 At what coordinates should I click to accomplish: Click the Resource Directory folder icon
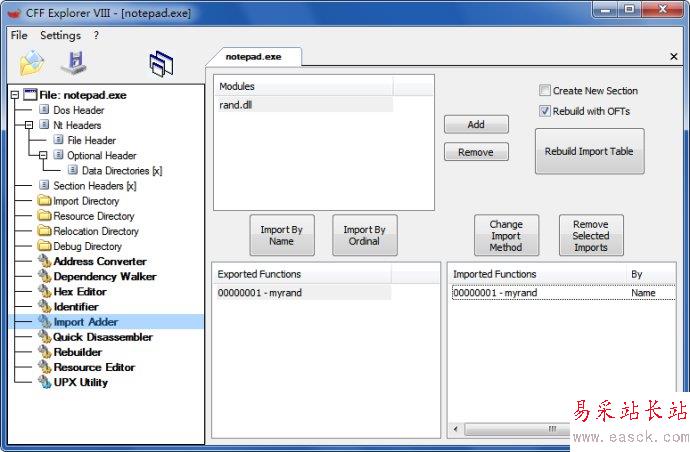[x=44, y=215]
